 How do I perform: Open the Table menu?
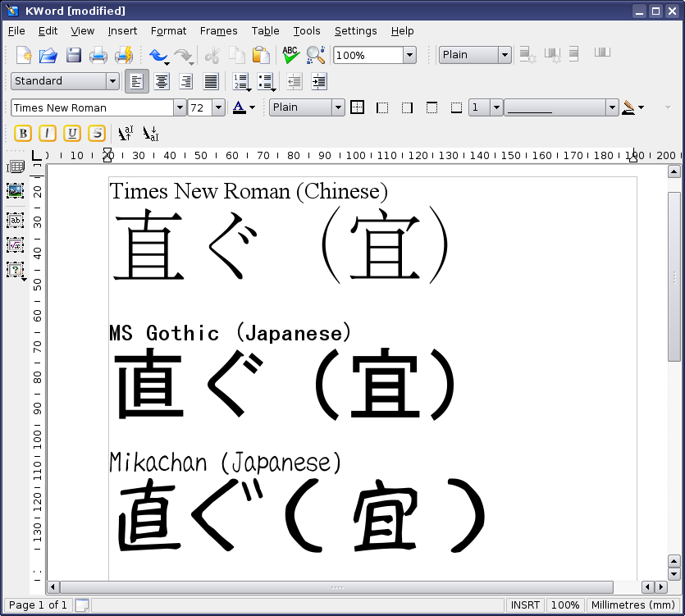tap(265, 31)
